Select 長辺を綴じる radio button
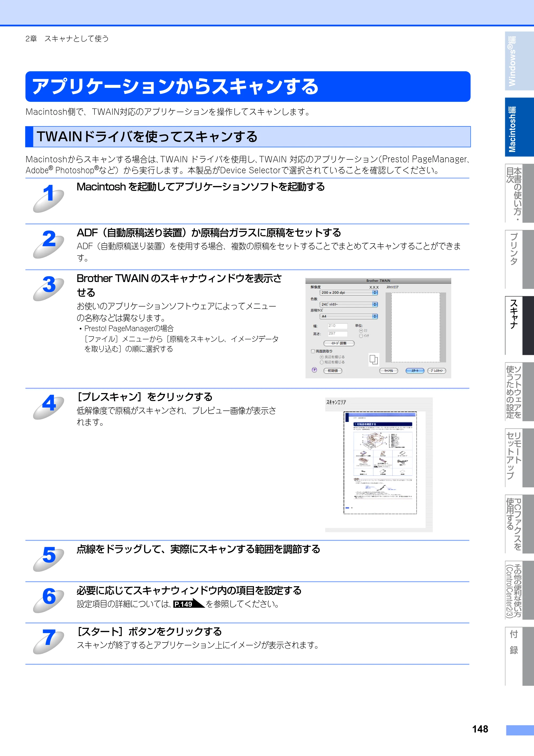This screenshot has width=534, height=756. [321, 357]
